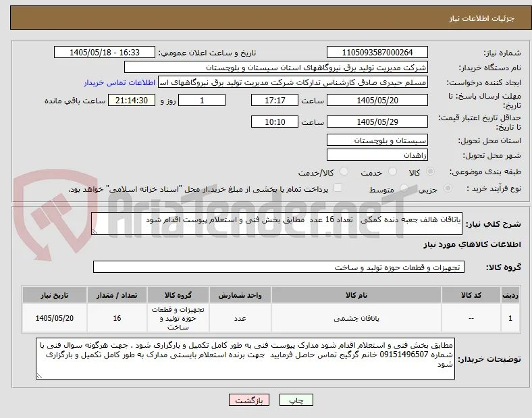This screenshot has width=532, height=418.
Task: Click the طبقه بندی موضوعی label
Action: [x=485, y=172]
